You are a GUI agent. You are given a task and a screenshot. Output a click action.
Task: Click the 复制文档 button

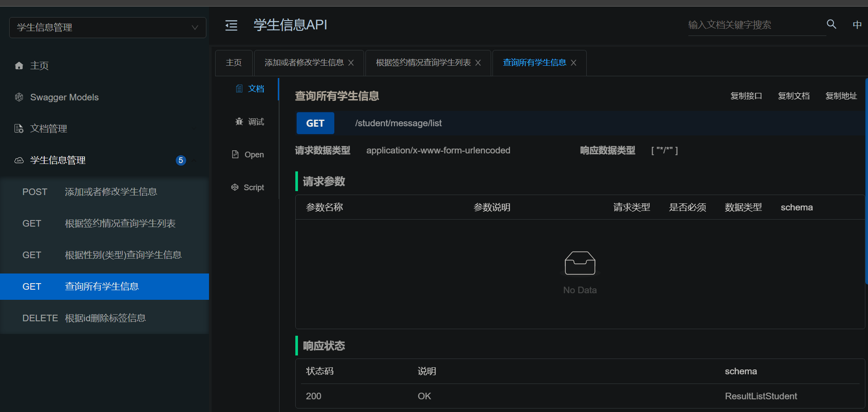click(794, 96)
